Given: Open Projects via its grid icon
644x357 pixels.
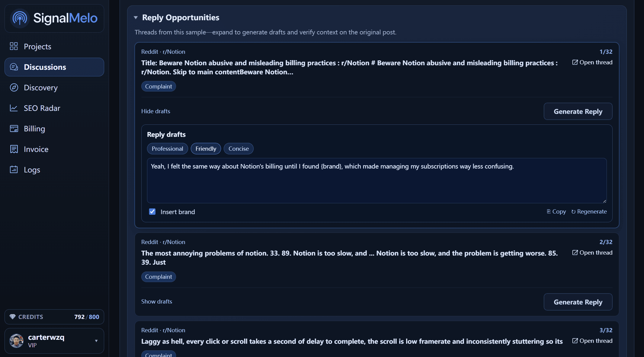Looking at the screenshot, I should (x=14, y=46).
